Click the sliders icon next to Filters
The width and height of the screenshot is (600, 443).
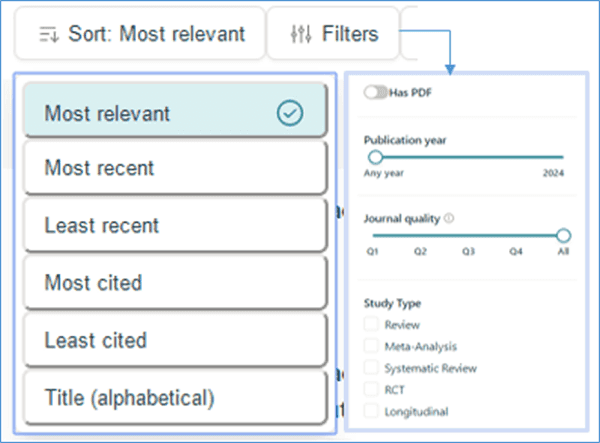301,34
